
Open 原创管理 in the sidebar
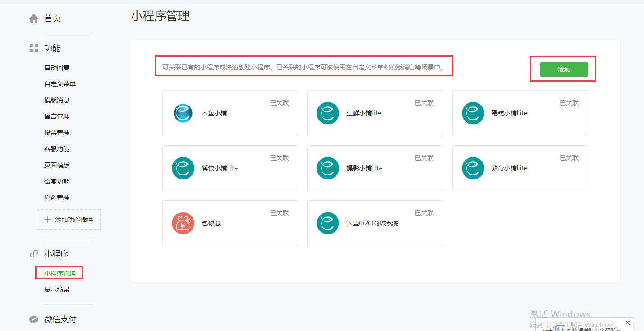(57, 198)
